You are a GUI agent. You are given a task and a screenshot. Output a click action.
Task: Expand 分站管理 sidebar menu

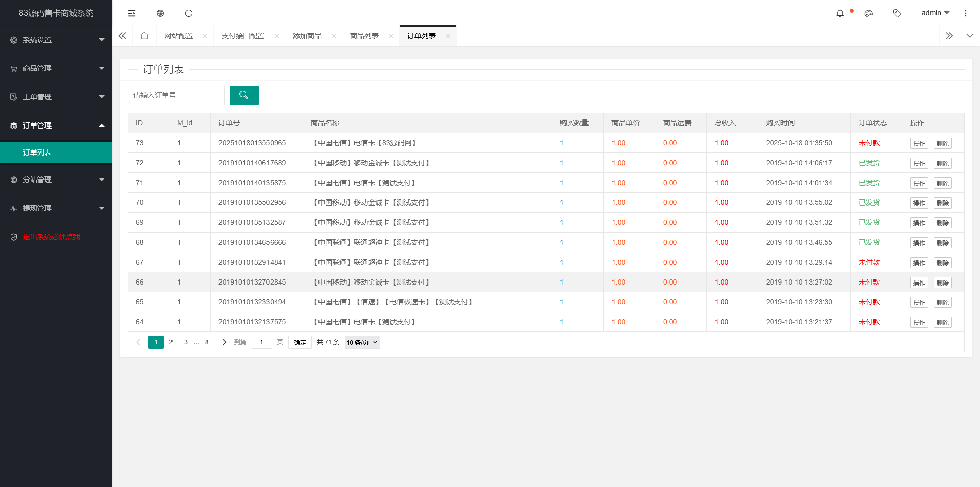point(56,180)
